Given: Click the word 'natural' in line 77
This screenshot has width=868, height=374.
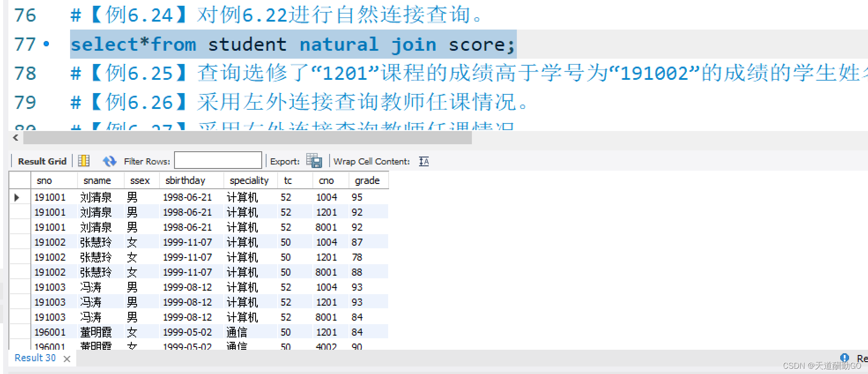Looking at the screenshot, I should pyautogui.click(x=339, y=45).
